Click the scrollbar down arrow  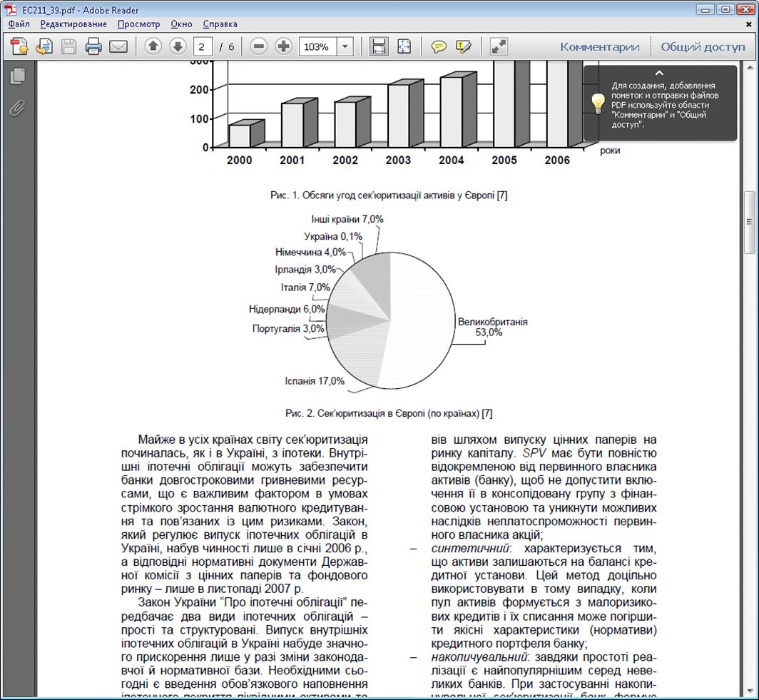[749, 690]
